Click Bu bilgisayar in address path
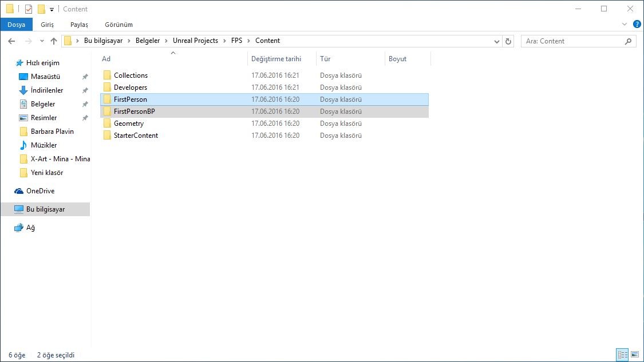 coord(103,41)
